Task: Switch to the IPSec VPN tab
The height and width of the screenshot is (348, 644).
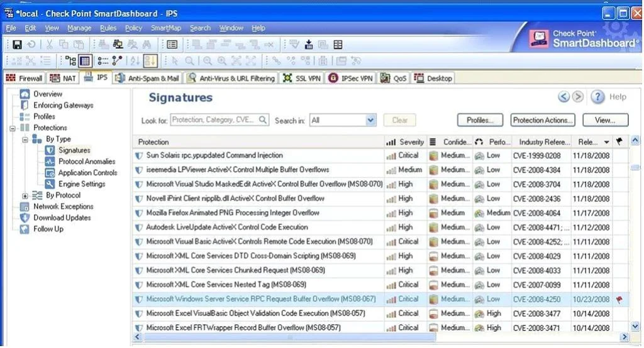Action: (x=351, y=78)
